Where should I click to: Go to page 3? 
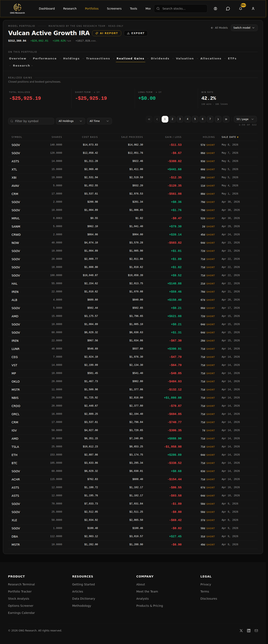click(180, 119)
